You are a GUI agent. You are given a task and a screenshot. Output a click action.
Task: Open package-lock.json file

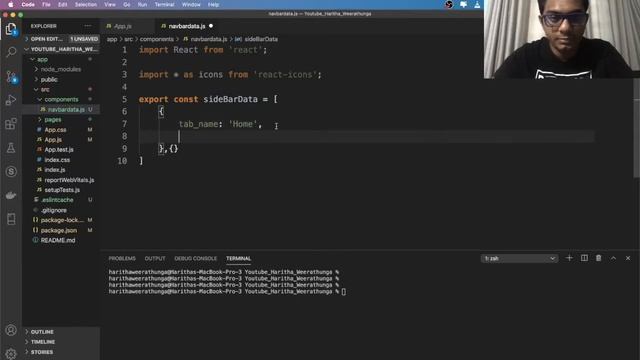pos(61,220)
